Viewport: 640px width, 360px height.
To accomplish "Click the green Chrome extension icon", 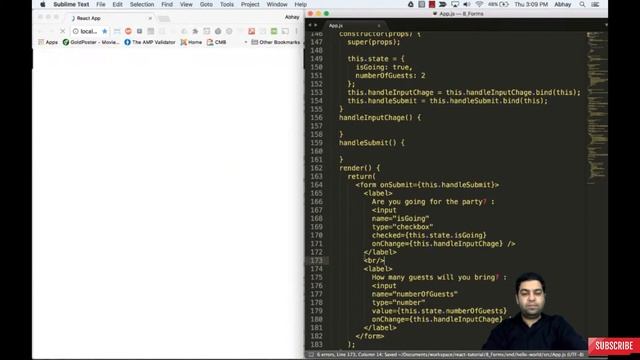I will click(274, 31).
